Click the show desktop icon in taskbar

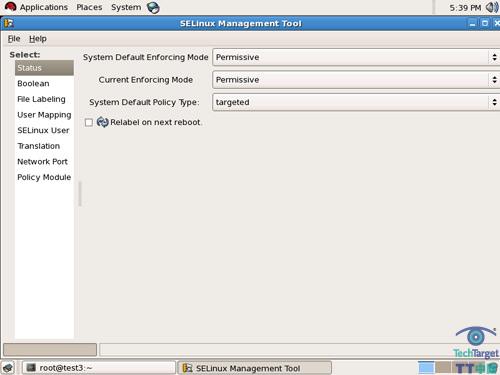pos(8,368)
